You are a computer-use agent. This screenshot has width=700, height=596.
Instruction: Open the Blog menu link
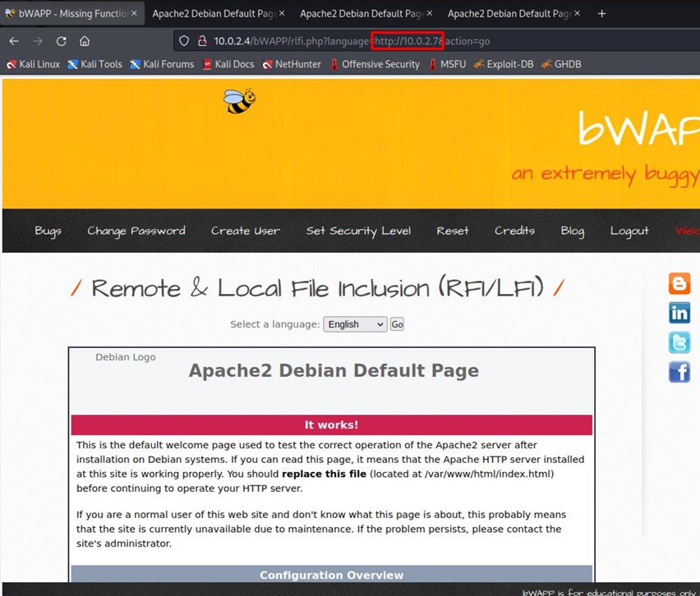(x=573, y=231)
